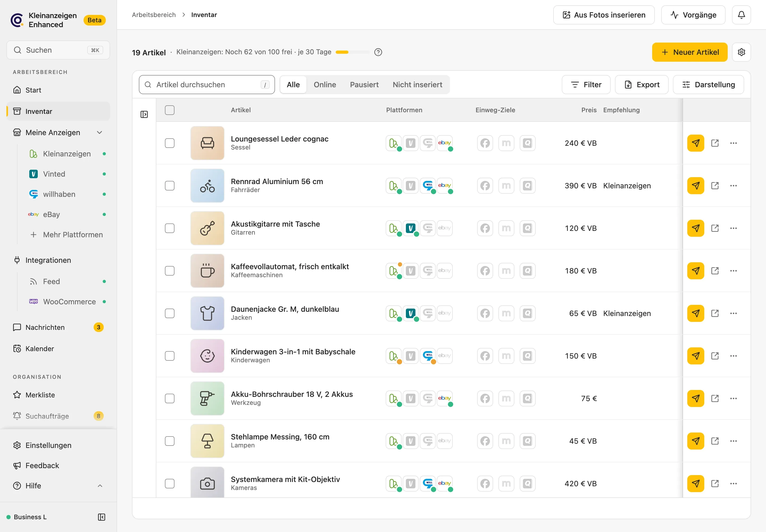Click the Kleinanzeigen Enhanced logo

point(17,20)
